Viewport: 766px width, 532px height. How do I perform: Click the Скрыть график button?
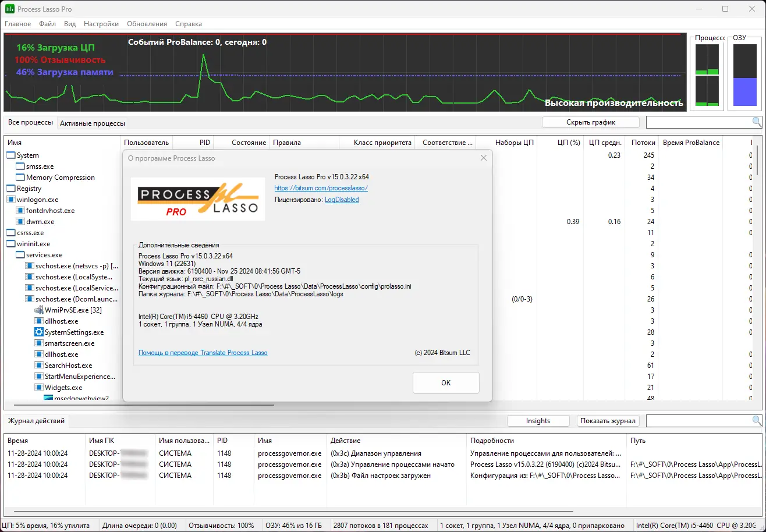click(x=591, y=122)
